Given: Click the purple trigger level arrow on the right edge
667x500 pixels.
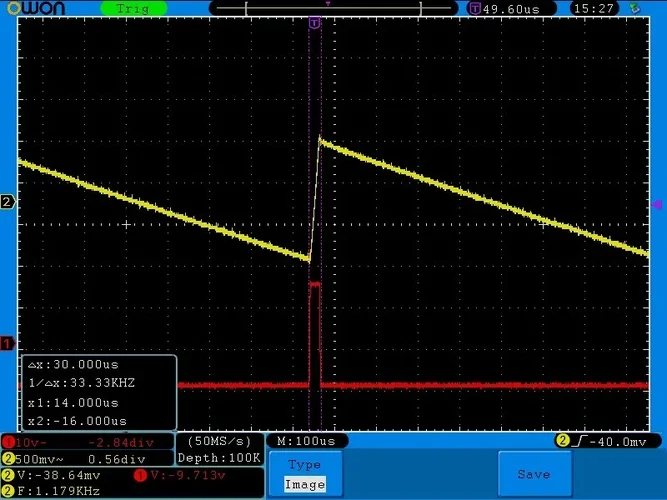Looking at the screenshot, I should (x=656, y=205).
